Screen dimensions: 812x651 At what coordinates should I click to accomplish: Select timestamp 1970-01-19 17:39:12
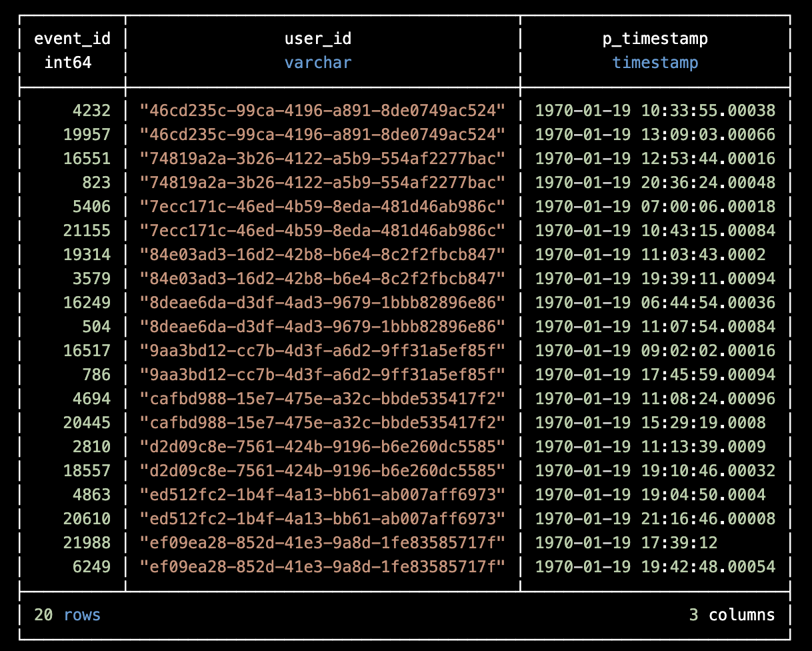click(626, 543)
